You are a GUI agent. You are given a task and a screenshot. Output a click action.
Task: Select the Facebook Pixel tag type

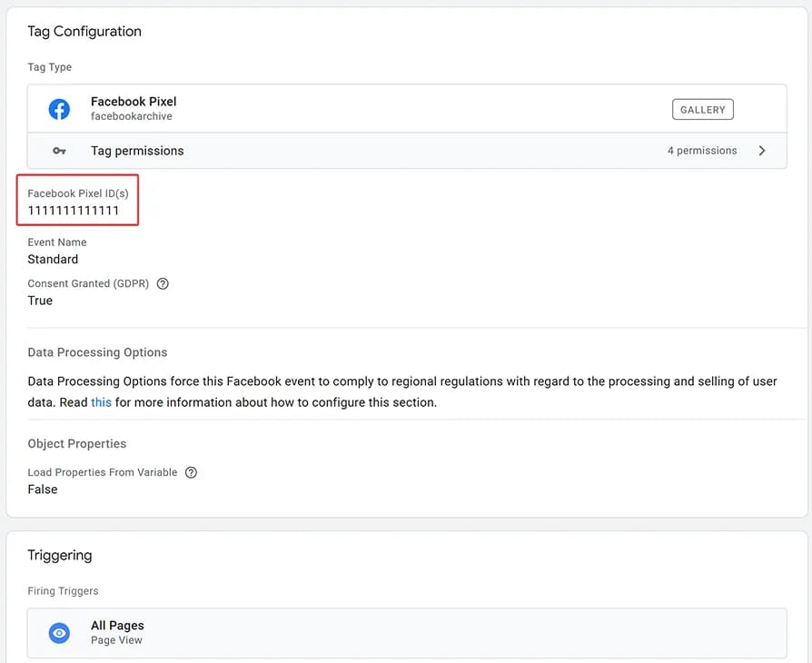click(x=407, y=109)
